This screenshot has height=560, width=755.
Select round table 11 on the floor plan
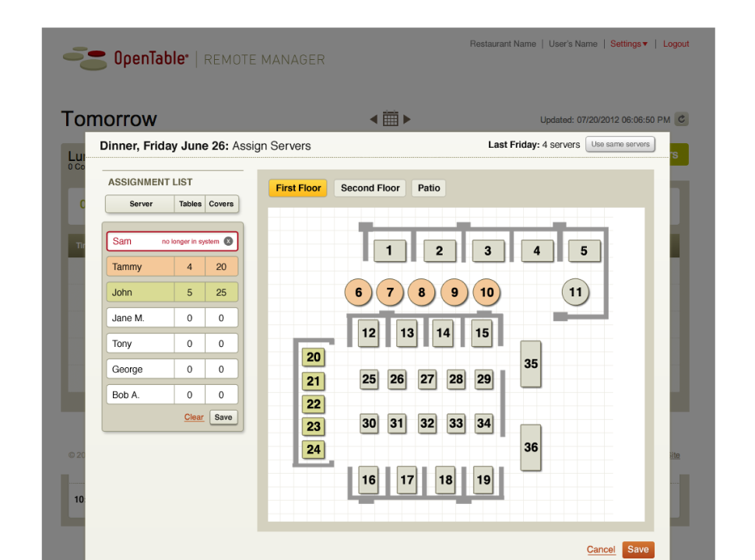click(575, 292)
